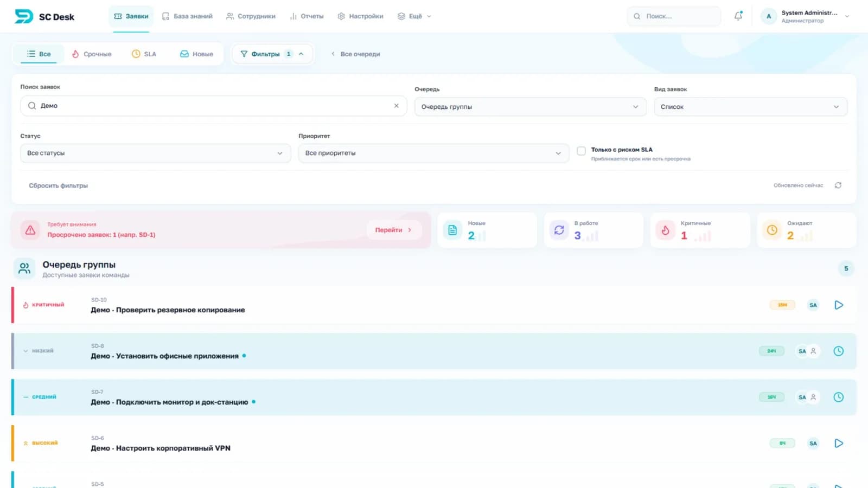Open Отчеты section
This screenshot has height=488, width=868.
tap(307, 16)
